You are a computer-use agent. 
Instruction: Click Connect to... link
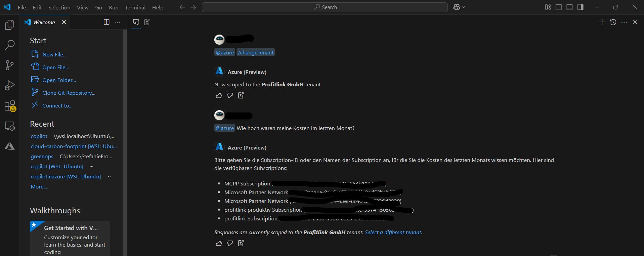tap(57, 105)
